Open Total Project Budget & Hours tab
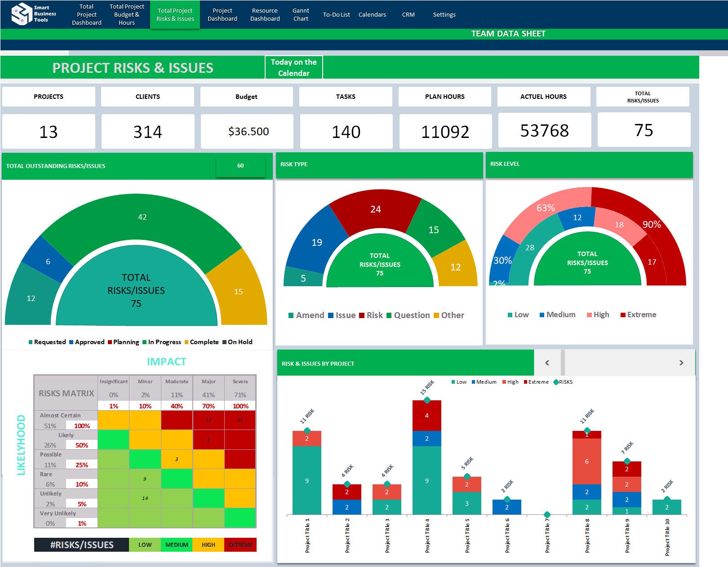728x567 pixels. tap(127, 14)
